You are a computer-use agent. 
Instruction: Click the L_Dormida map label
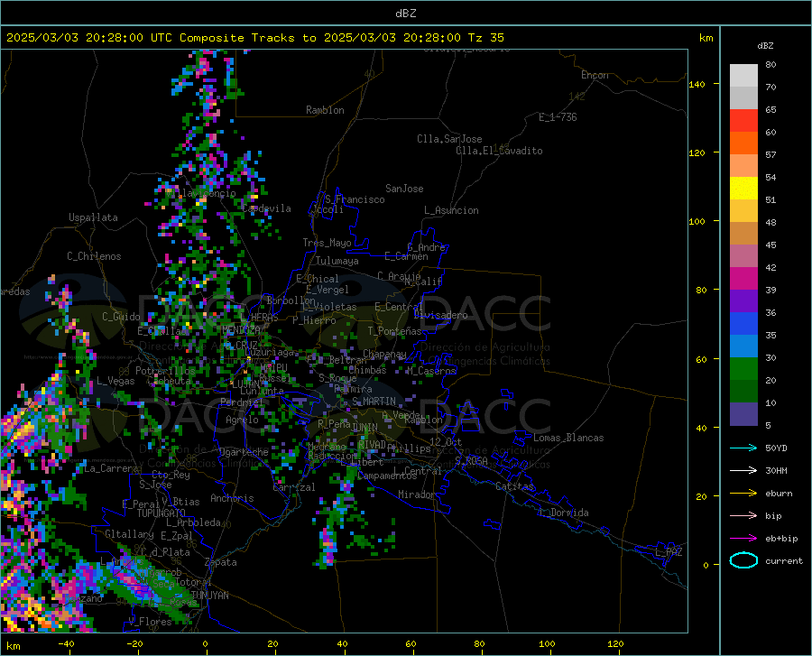tap(564, 513)
